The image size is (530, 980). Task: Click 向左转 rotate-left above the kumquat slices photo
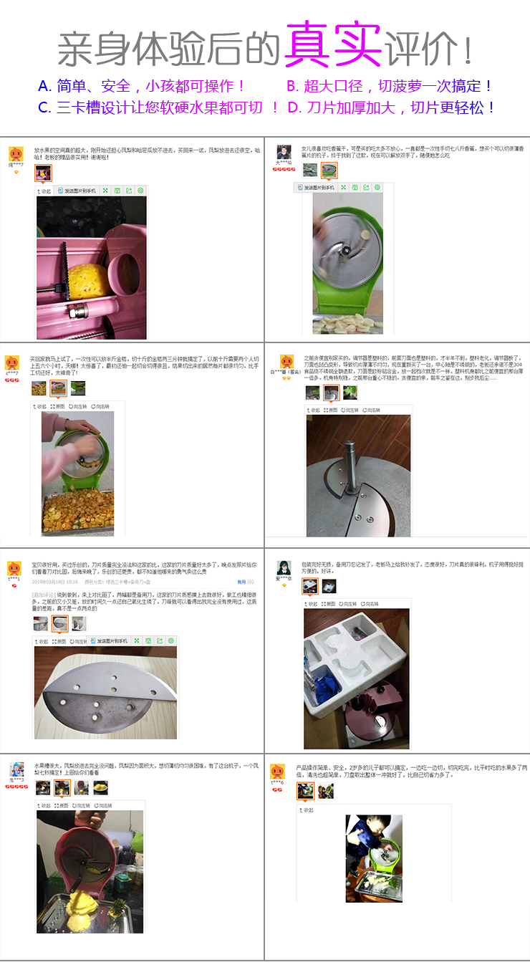(77, 405)
